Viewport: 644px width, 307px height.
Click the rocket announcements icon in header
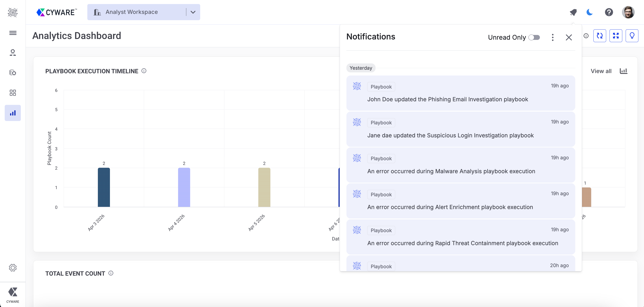(x=573, y=12)
